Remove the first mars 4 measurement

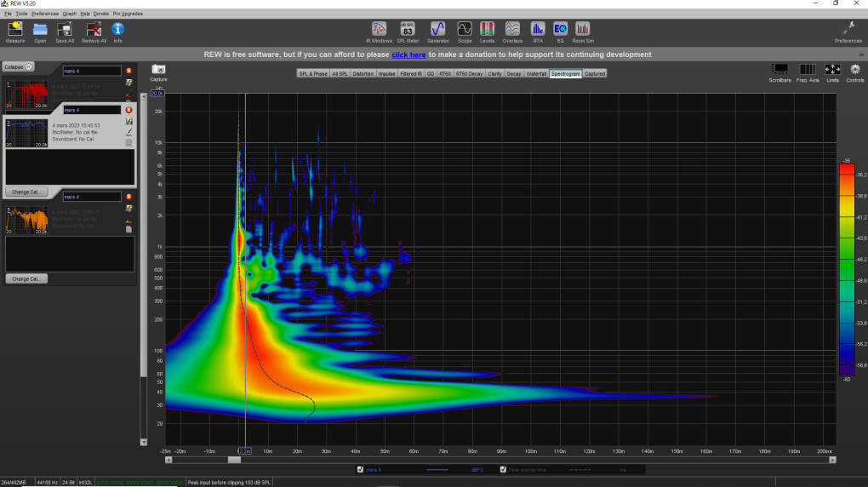pos(129,71)
